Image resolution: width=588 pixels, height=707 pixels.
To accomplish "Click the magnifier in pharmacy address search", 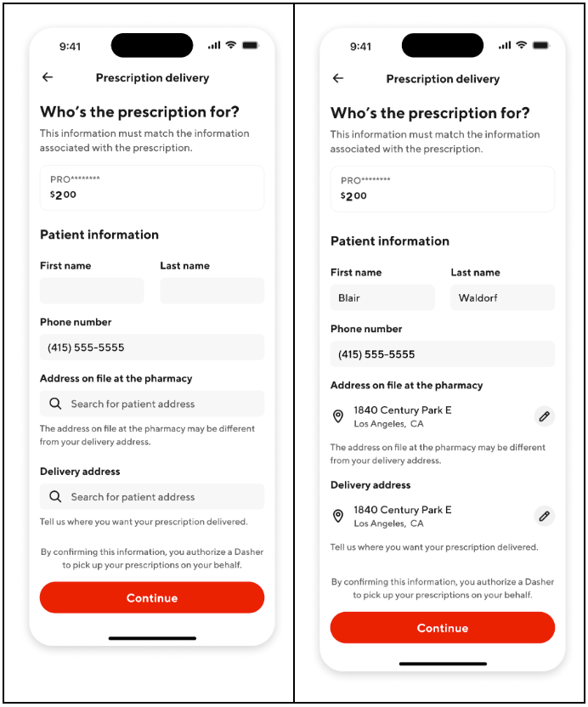I will [55, 404].
